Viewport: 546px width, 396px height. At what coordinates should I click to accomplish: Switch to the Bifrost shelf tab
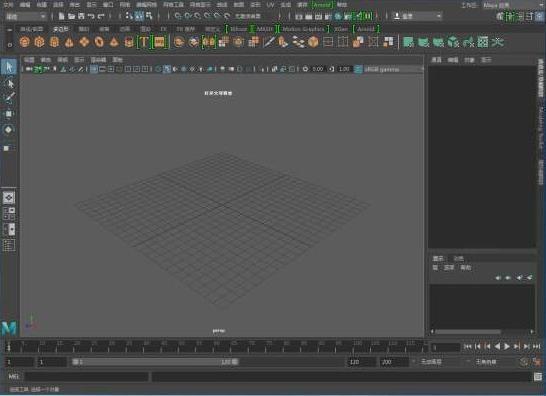[239, 29]
